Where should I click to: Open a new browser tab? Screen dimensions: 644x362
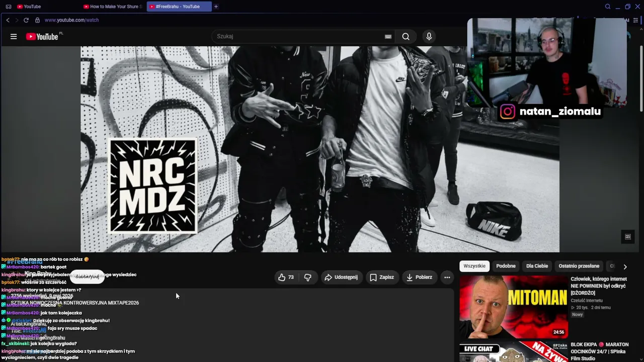216,7
